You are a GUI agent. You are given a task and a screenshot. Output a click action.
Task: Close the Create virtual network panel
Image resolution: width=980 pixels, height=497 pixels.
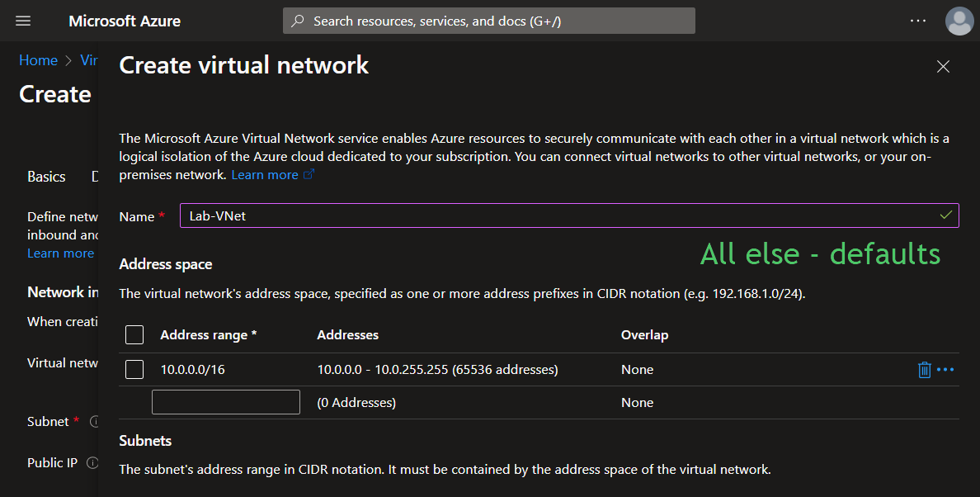[943, 66]
